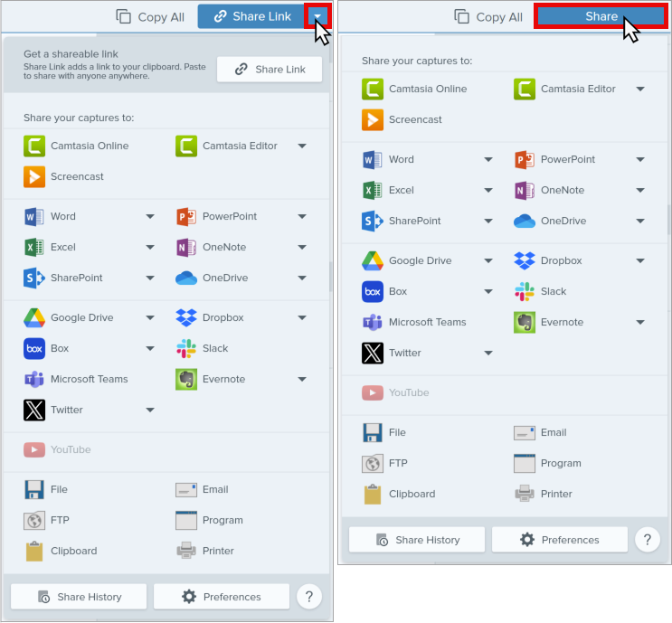Click blue Share button in right toolbar
The width and height of the screenshot is (672, 623).
coord(601,16)
